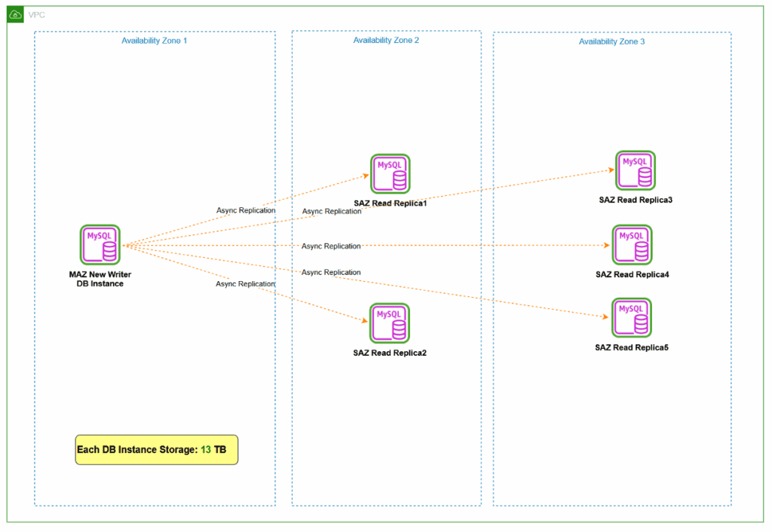Image resolution: width=772 pixels, height=532 pixels.
Task: Select the Availability Zone 2 title
Action: click(386, 41)
